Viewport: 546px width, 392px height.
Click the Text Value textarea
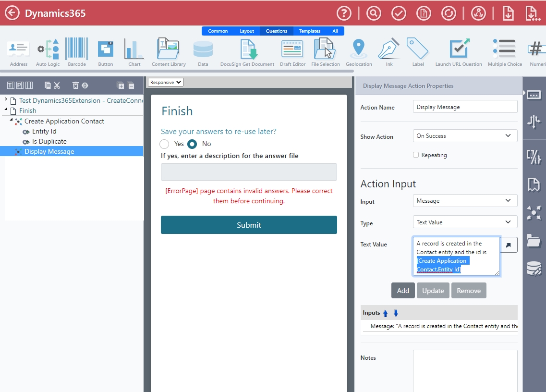(456, 256)
